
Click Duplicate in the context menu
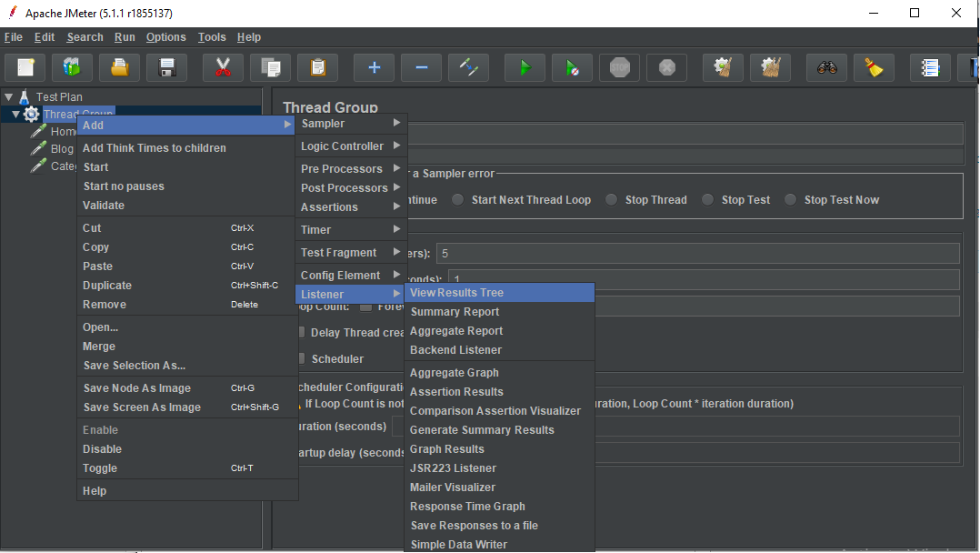tap(107, 286)
